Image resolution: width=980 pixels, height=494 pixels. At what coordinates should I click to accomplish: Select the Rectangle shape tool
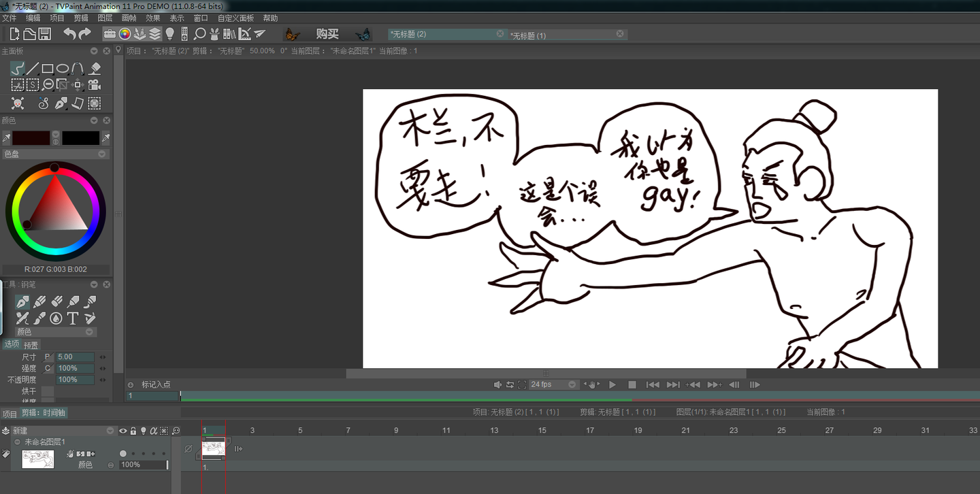click(x=47, y=69)
